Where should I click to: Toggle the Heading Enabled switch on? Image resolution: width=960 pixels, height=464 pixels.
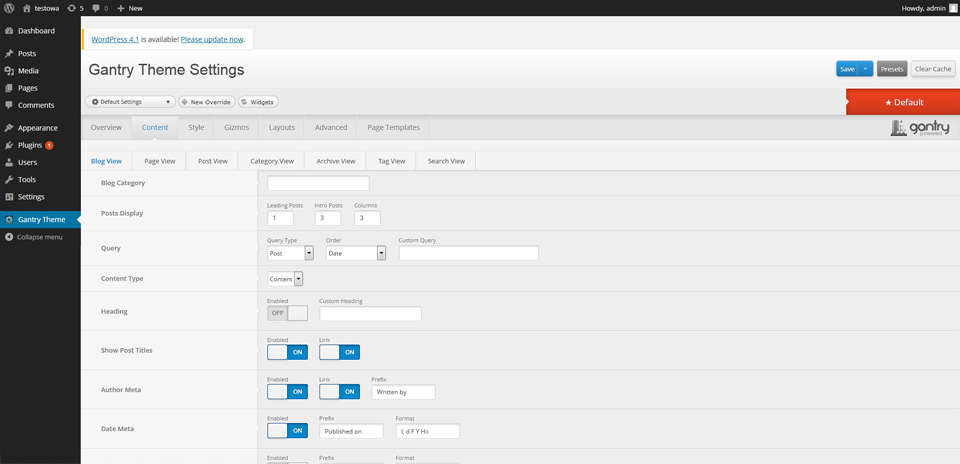pos(288,313)
